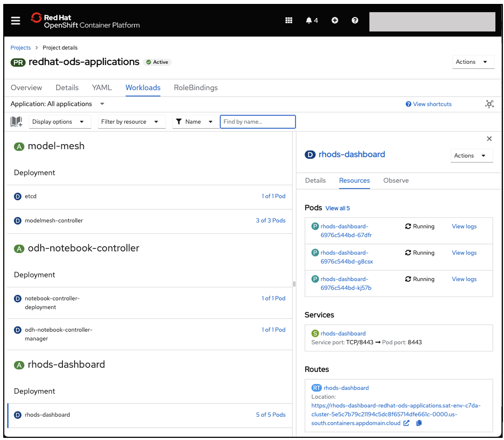The image size is (504, 440).
Task: Click the add to project book icon
Action: pos(16,122)
